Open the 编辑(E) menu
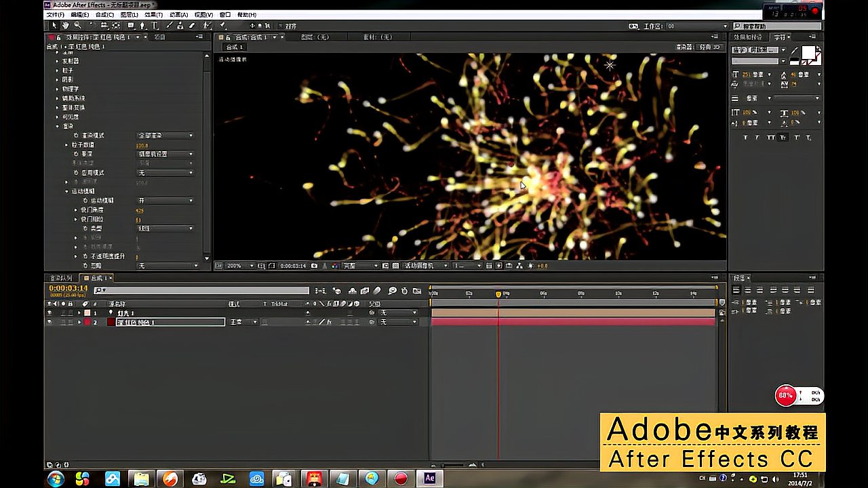Image resolution: width=868 pixels, height=488 pixels. point(80,14)
